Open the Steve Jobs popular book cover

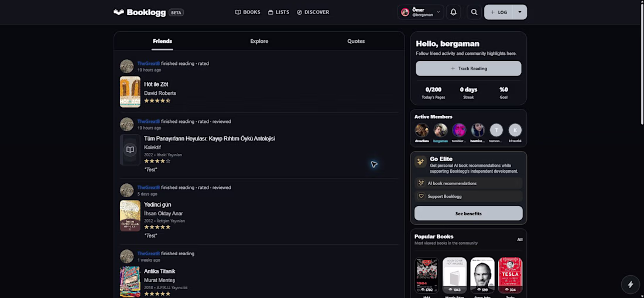coord(482,275)
